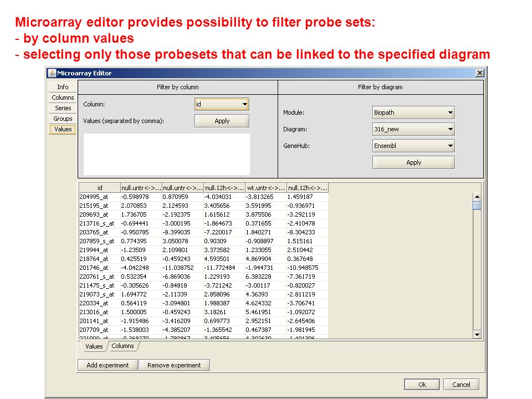Image resolution: width=532 pixels, height=399 pixels.
Task: Select the row 219073_s_at
Action: point(203,294)
